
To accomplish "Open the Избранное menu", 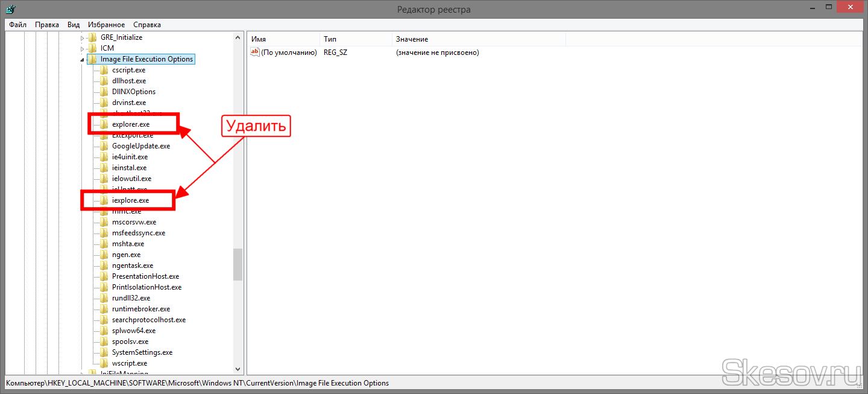I will pyautogui.click(x=106, y=25).
